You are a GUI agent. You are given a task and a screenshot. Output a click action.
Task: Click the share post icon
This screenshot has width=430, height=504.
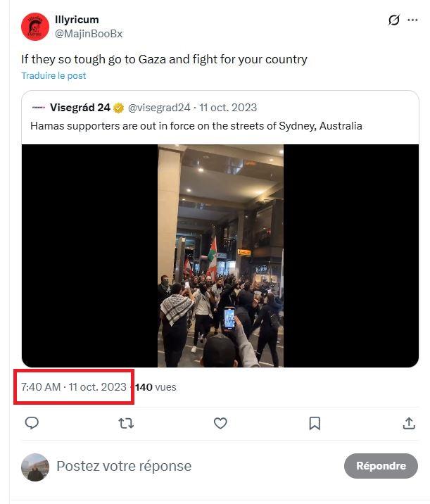pos(409,423)
